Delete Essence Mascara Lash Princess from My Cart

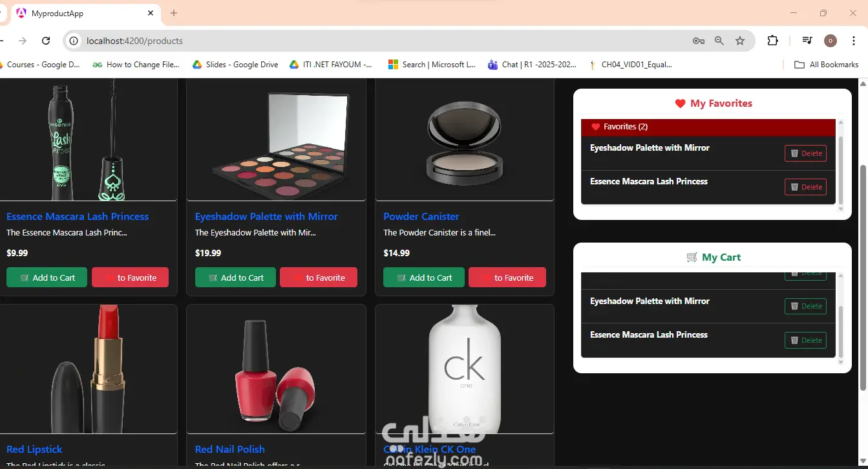pos(805,340)
